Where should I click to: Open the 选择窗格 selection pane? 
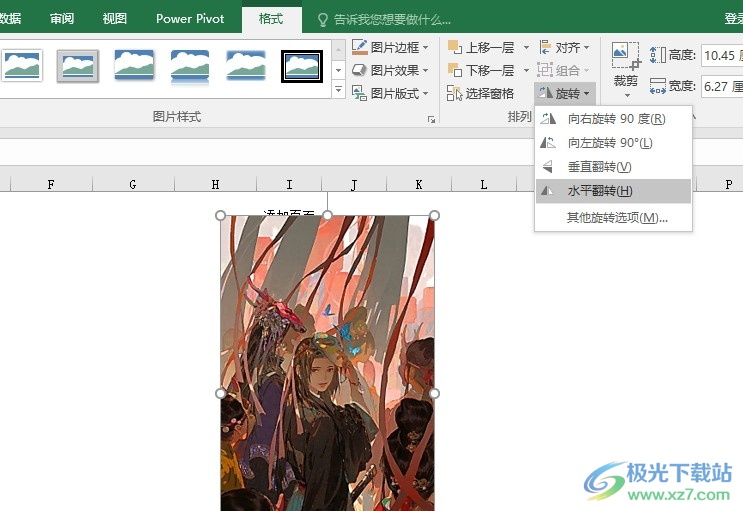click(480, 93)
